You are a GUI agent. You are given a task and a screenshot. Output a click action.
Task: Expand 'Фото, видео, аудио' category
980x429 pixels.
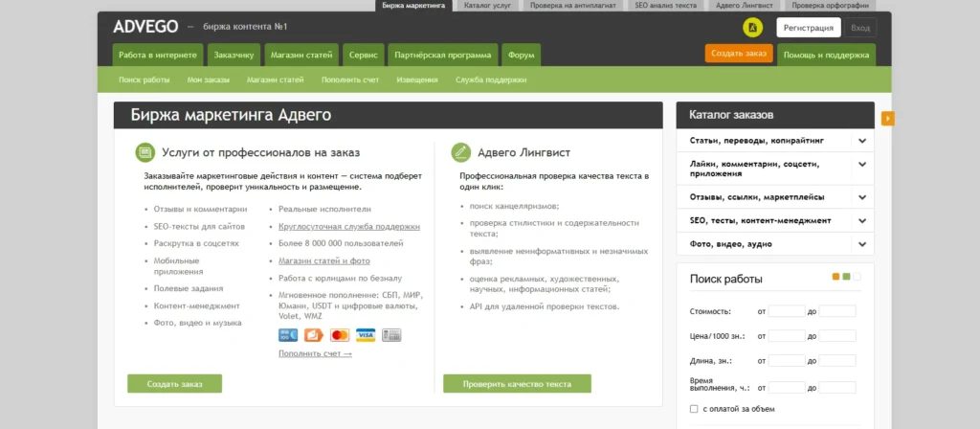pos(862,244)
